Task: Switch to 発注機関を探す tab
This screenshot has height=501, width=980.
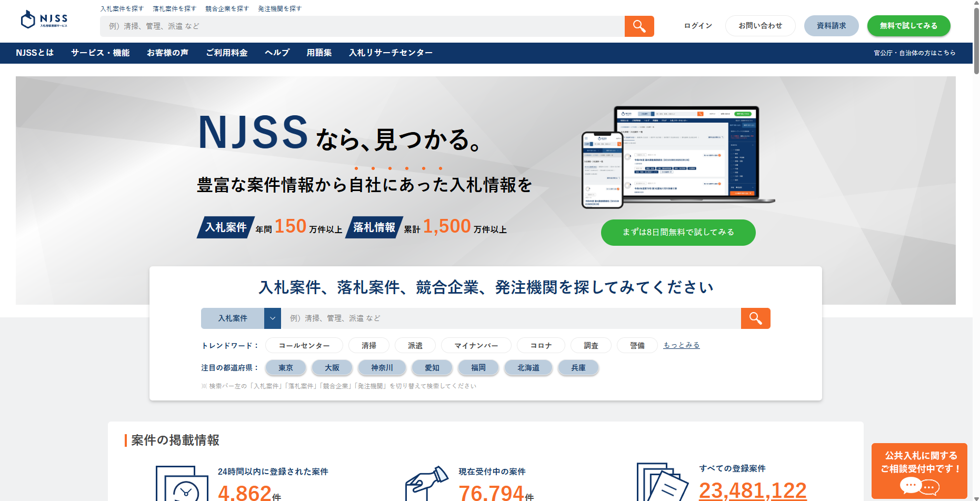Action: 280,9
